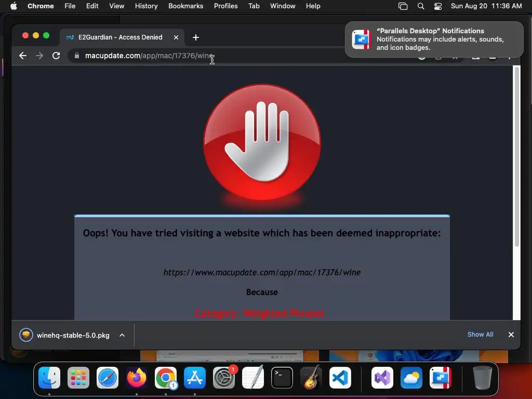Image resolution: width=532 pixels, height=399 pixels.
Task: Click Show All downloads
Action: 481,335
